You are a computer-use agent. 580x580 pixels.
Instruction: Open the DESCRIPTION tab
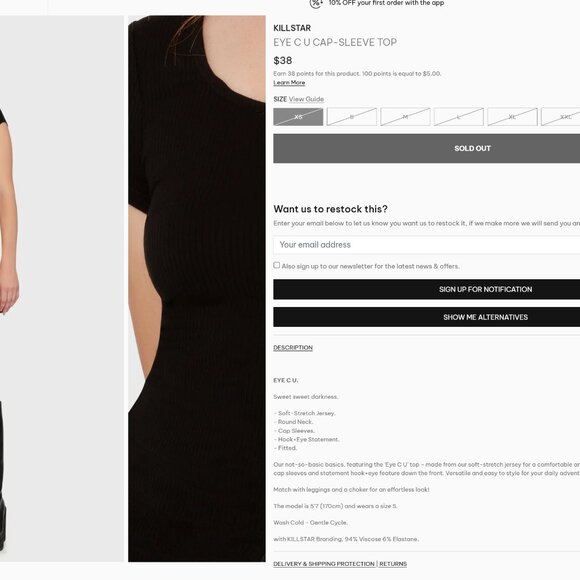click(x=293, y=348)
